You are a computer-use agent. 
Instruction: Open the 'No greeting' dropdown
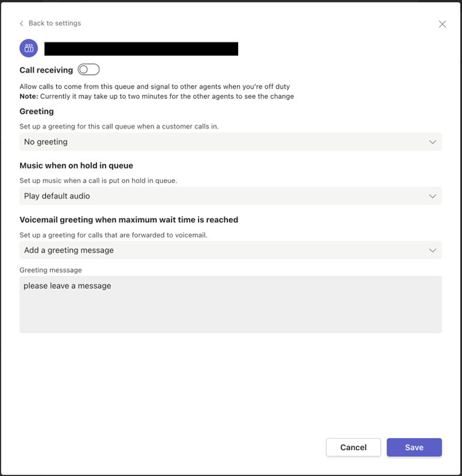(x=230, y=142)
